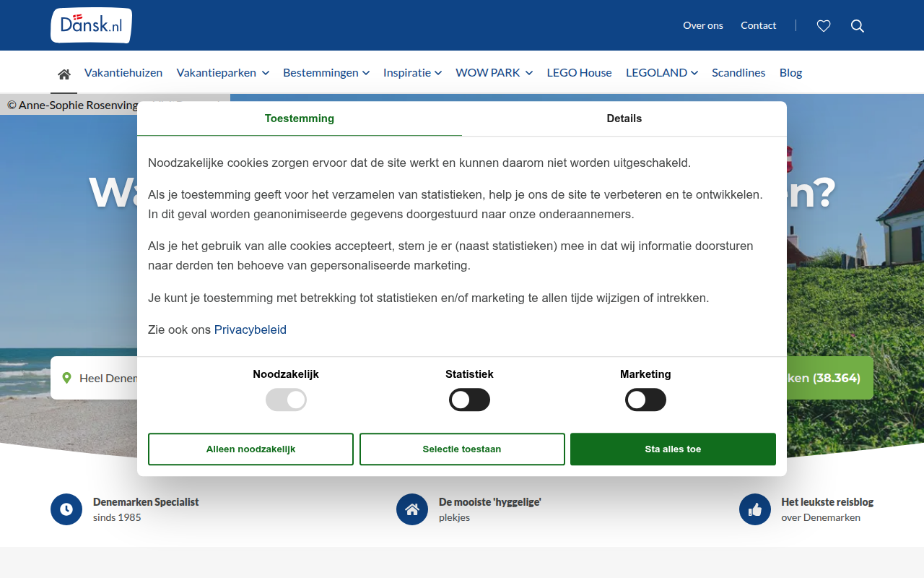Click the clock icon beside Denemarken Specialist
The width and height of the screenshot is (924, 578).
pyautogui.click(x=66, y=509)
